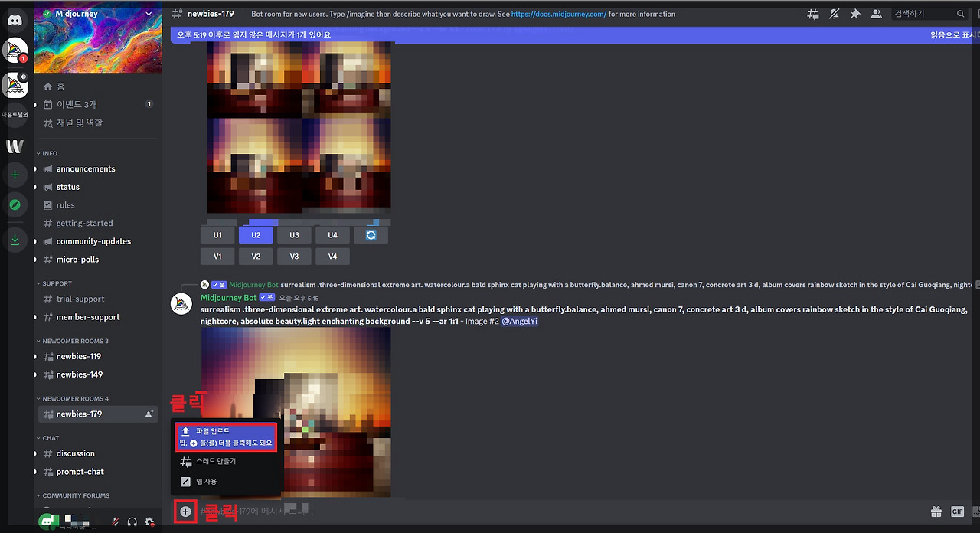This screenshot has width=980, height=533.
Task: Click the message input field
Action: (x=559, y=512)
